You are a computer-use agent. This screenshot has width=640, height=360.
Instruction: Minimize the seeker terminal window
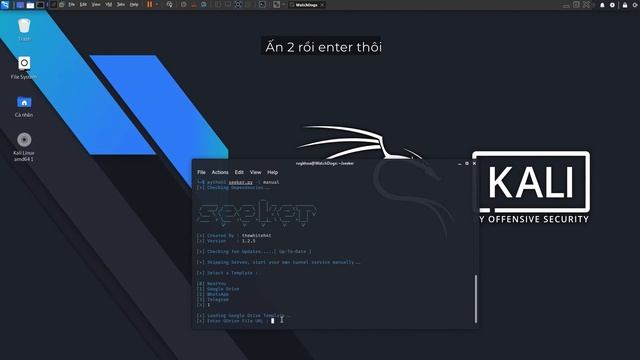coord(460,164)
